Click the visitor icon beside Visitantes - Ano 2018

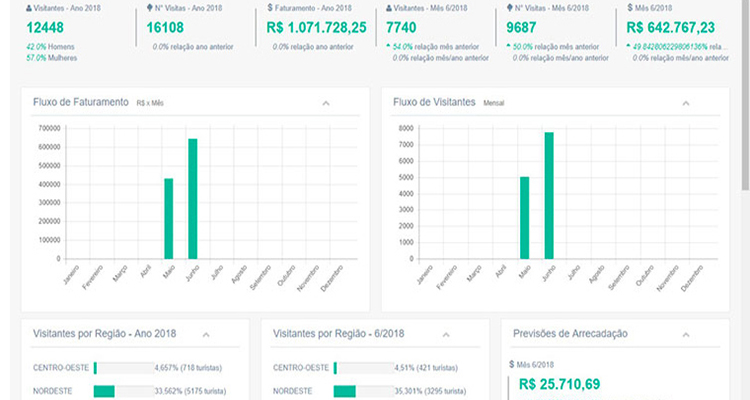(x=29, y=8)
